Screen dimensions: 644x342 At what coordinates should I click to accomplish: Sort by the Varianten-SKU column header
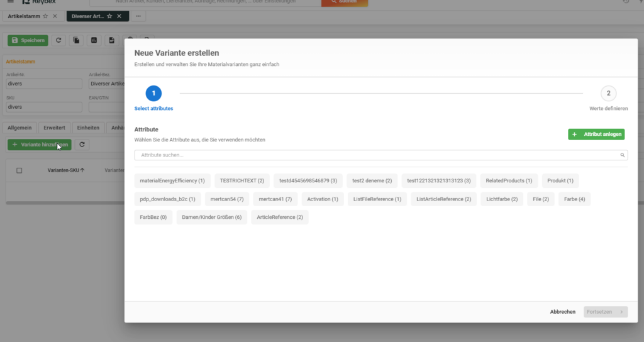(65, 170)
